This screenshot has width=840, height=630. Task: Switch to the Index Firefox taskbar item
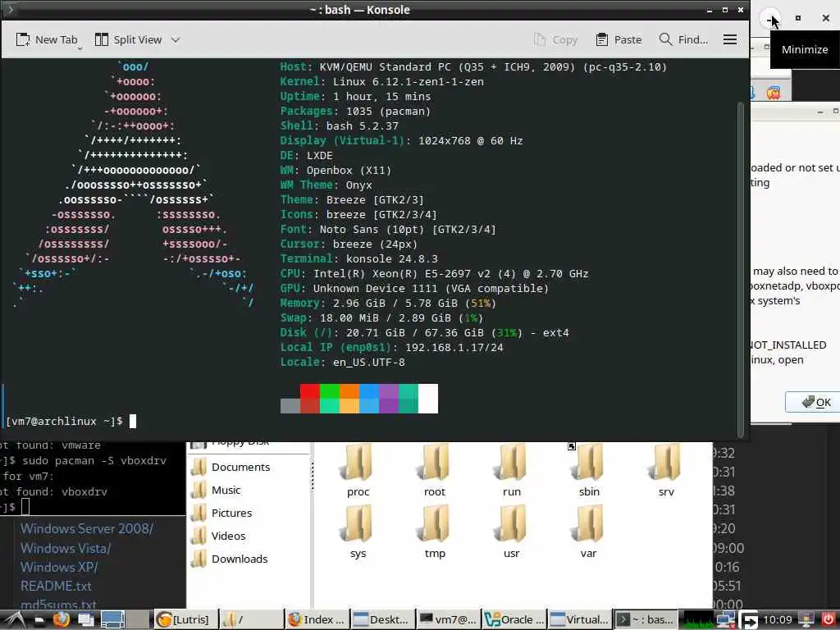click(317, 620)
